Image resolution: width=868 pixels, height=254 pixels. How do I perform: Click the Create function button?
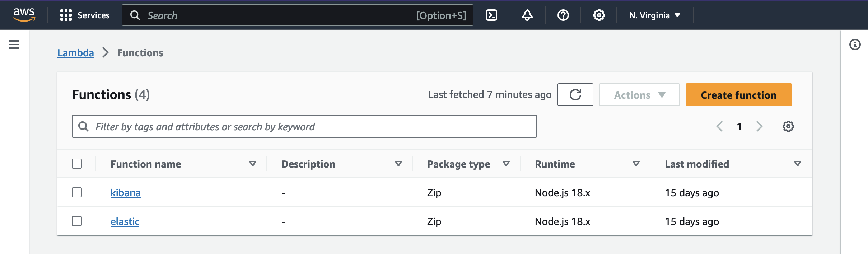(x=739, y=95)
